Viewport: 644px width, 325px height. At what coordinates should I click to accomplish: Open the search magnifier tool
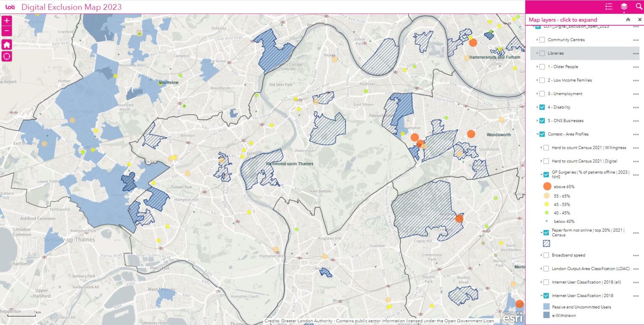click(639, 7)
